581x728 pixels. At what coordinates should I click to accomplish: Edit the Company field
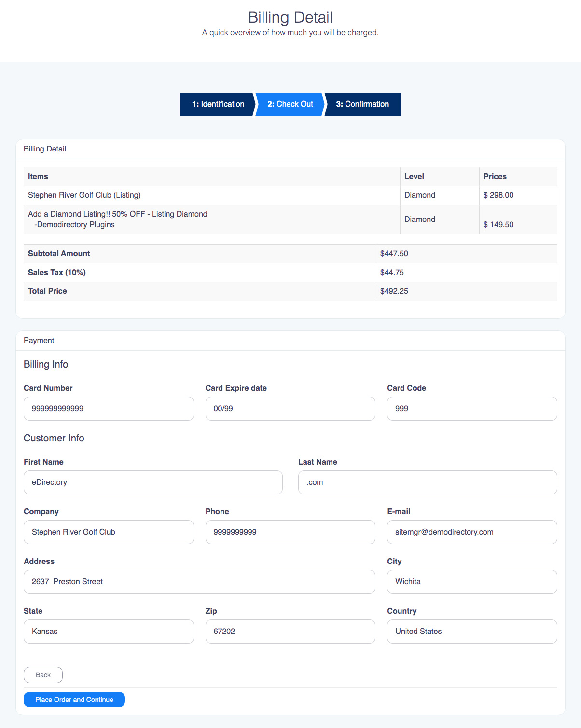[109, 532]
